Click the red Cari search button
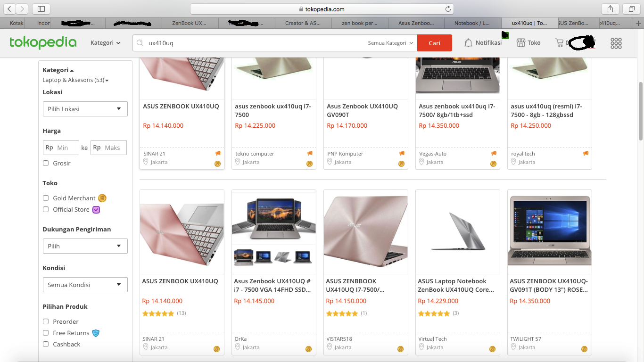The height and width of the screenshot is (362, 644). 435,43
